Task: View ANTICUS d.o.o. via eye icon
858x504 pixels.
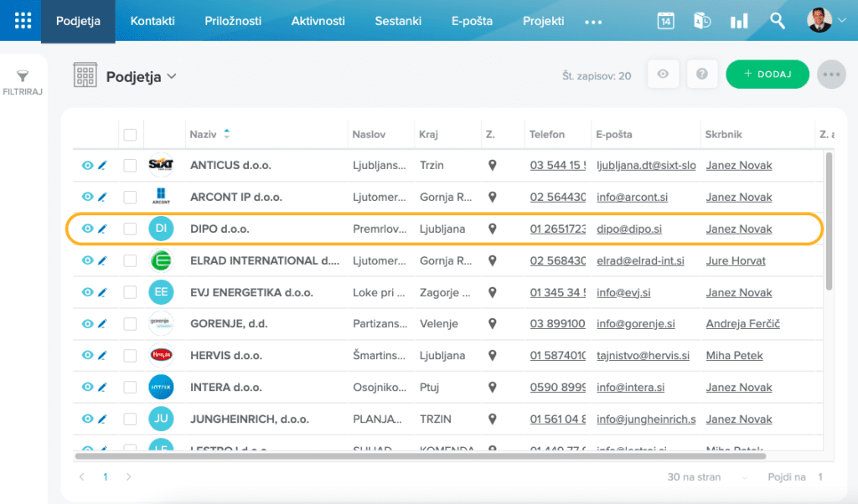Action: (x=87, y=165)
